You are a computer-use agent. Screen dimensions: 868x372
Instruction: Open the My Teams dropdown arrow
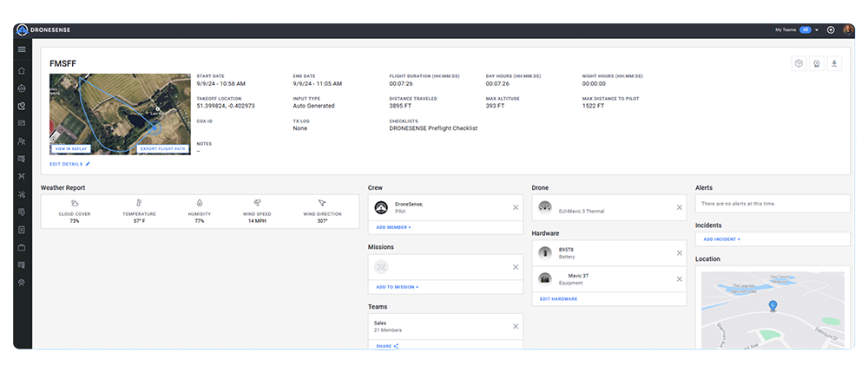point(817,29)
